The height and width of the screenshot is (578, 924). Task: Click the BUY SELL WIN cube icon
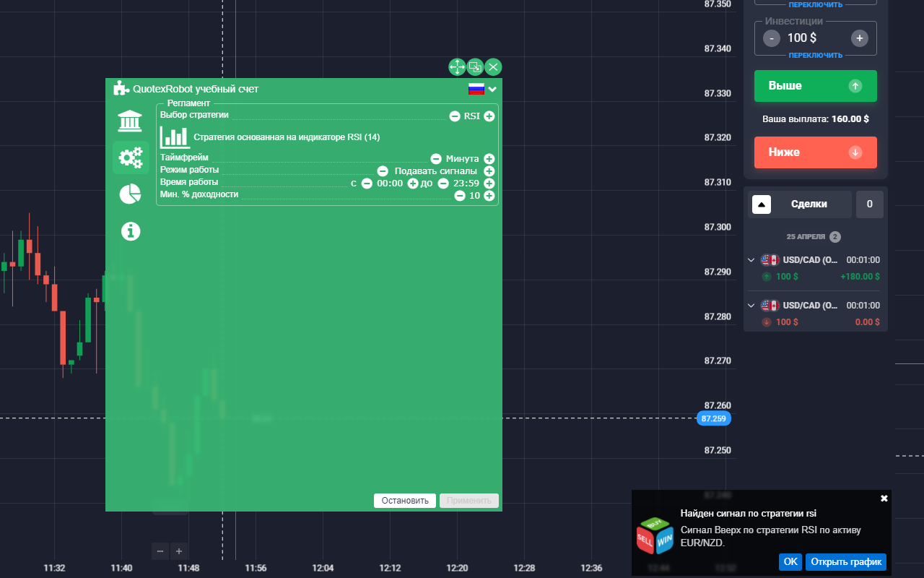(655, 536)
